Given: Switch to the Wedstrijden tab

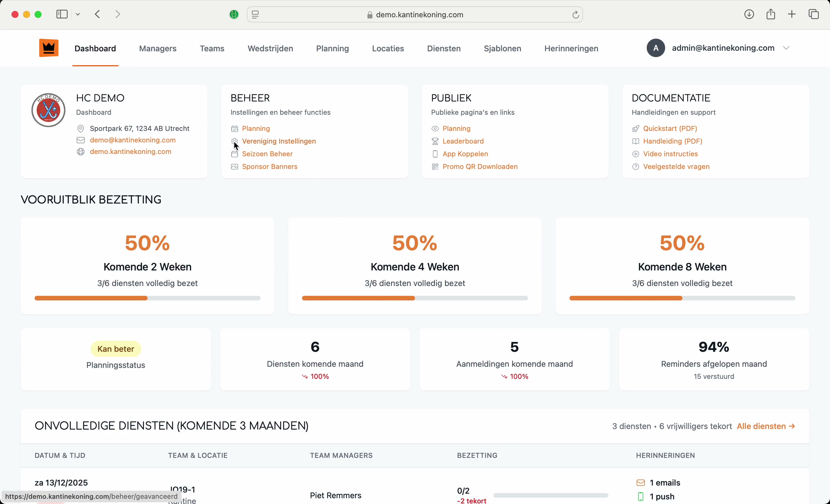Looking at the screenshot, I should pyautogui.click(x=270, y=48).
